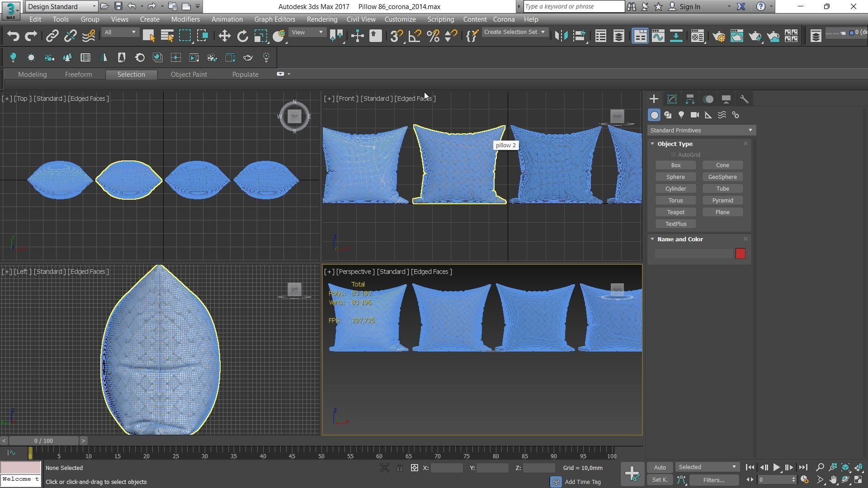Pick the Rectangular Selection Region tool
This screenshot has height=488, width=868.
[185, 36]
